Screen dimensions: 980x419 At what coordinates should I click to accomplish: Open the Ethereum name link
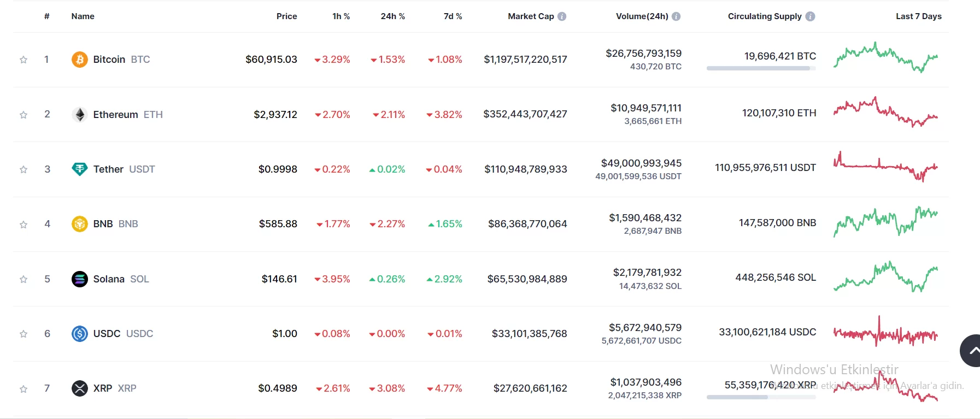[115, 115]
